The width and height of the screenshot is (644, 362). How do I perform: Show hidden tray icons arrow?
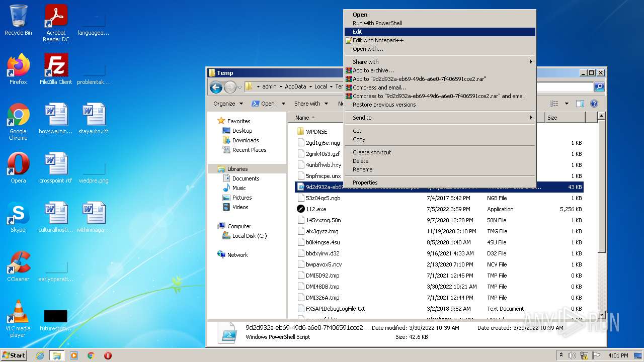(x=561, y=355)
